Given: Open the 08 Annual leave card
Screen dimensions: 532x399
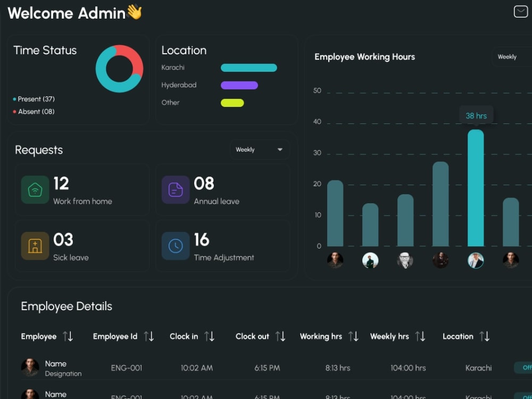Looking at the screenshot, I should tap(222, 190).
